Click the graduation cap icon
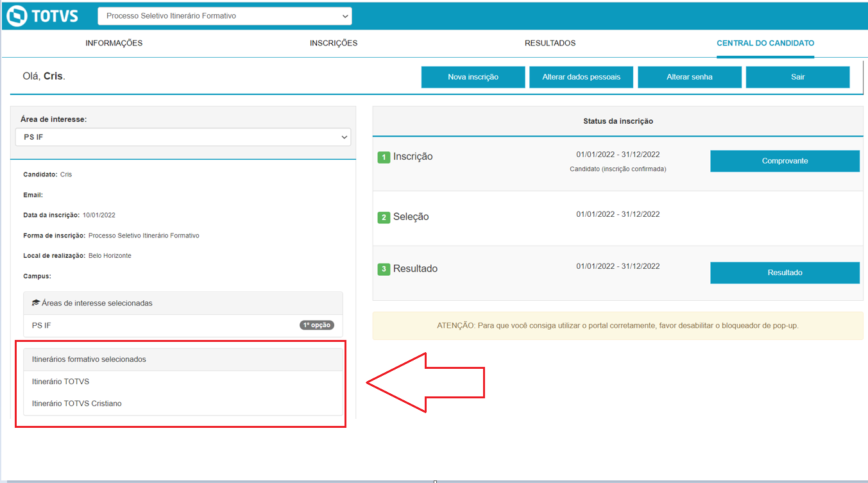The width and height of the screenshot is (868, 483). pos(36,303)
